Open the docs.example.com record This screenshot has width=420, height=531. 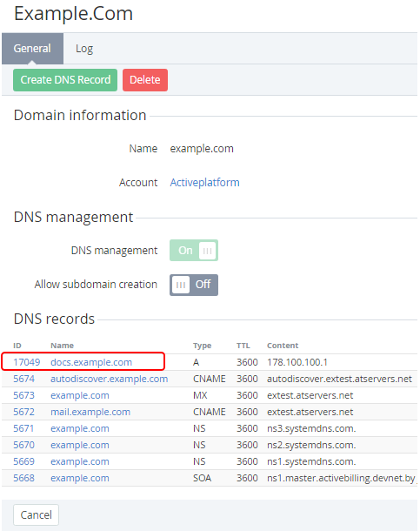click(x=91, y=362)
